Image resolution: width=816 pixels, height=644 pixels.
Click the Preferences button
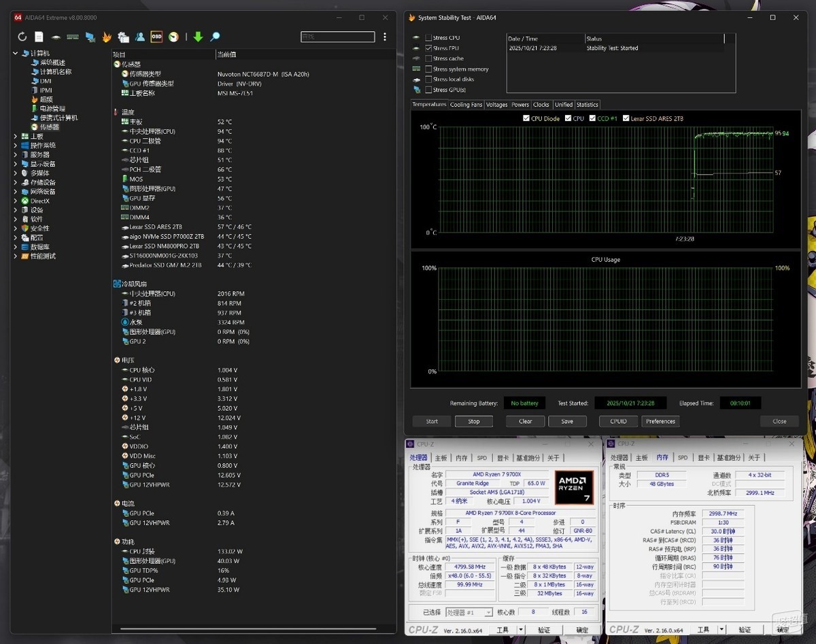pyautogui.click(x=660, y=421)
